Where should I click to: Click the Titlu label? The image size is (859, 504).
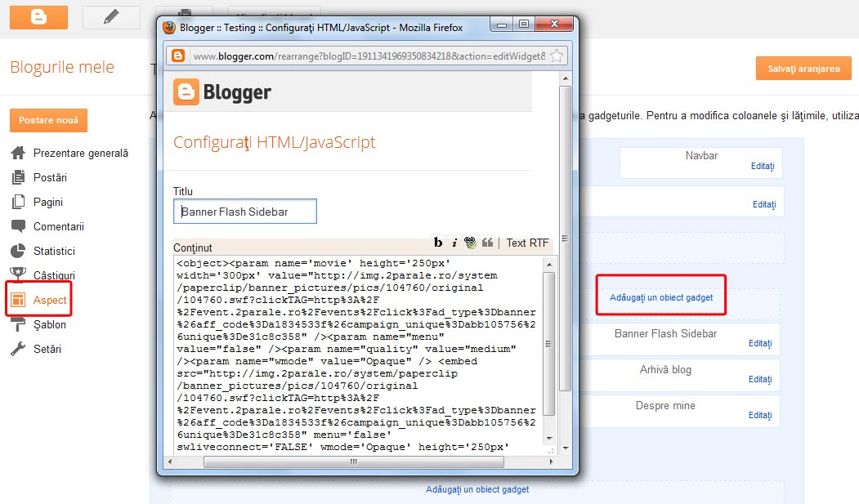183,191
